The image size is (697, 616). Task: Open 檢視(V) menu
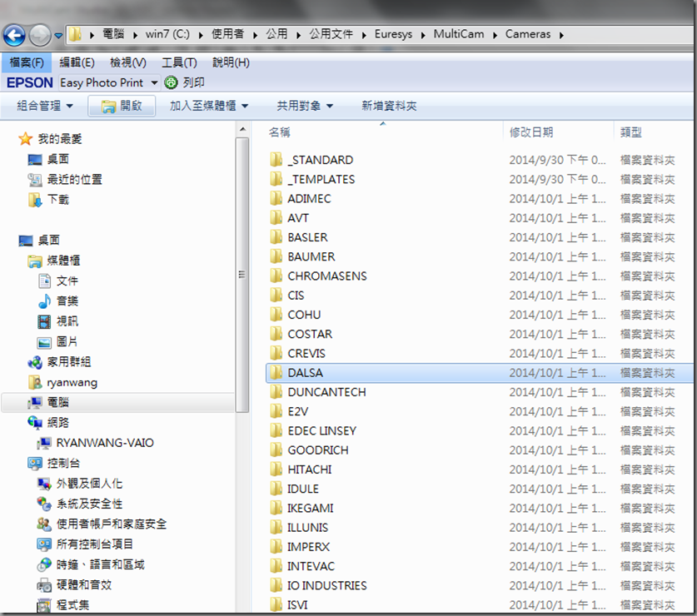128,62
